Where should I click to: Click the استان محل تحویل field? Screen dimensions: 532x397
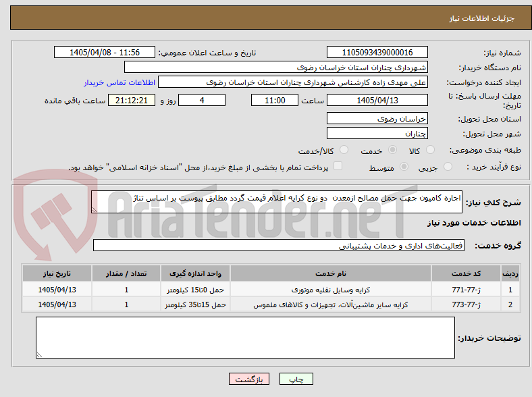point(377,118)
